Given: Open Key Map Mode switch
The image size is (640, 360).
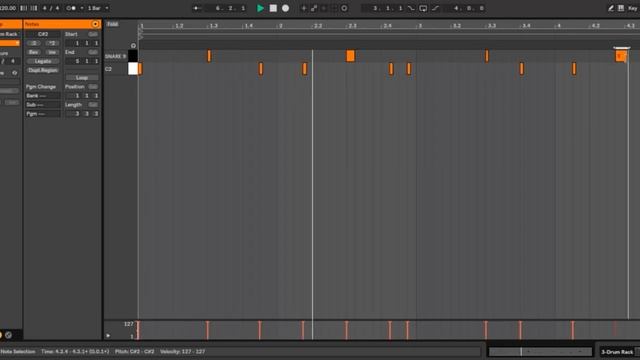Looking at the screenshot, I should [x=633, y=8].
